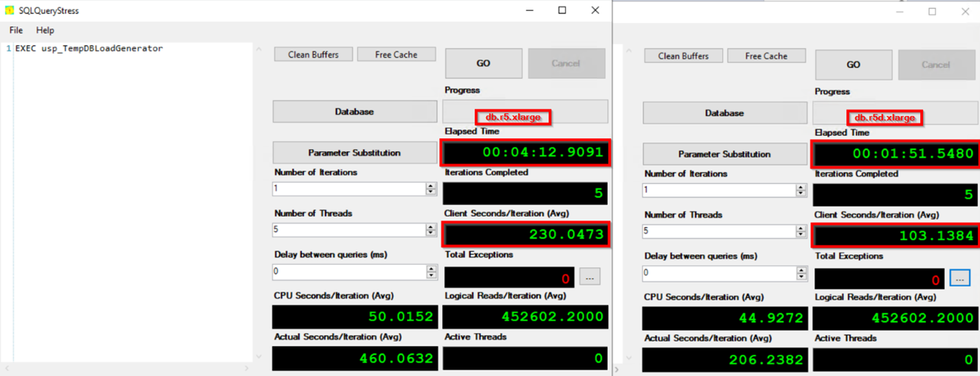Increase Number of Threads in right window

[x=801, y=228]
